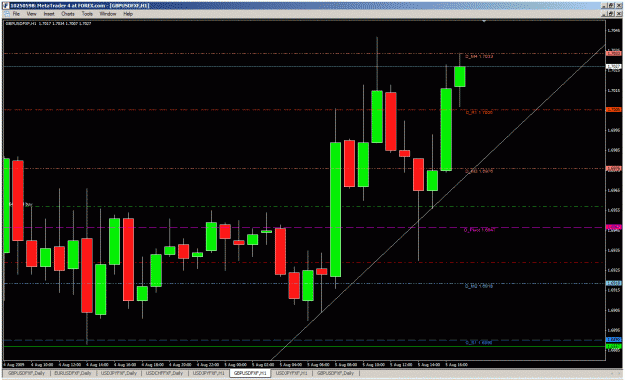
Task: Click the '4 Aug 2009' date label
Action: click(x=14, y=364)
